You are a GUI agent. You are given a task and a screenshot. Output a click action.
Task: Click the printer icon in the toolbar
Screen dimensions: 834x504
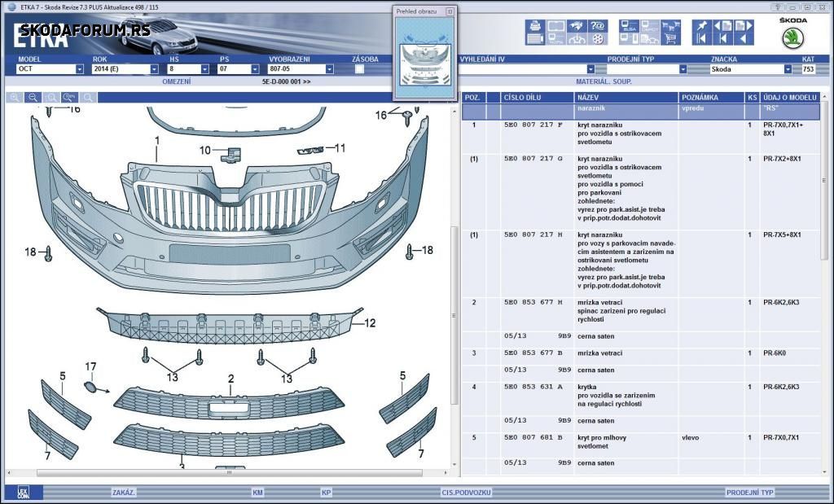(535, 25)
